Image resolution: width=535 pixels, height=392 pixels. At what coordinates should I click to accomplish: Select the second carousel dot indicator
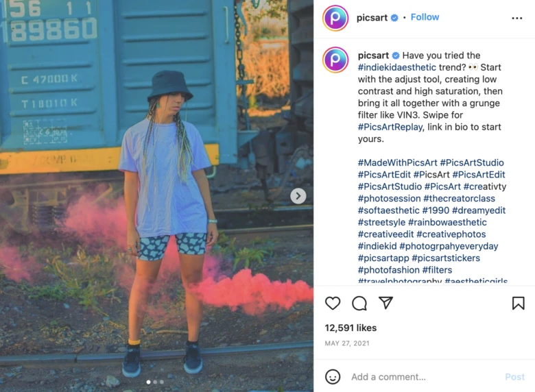[155, 382]
